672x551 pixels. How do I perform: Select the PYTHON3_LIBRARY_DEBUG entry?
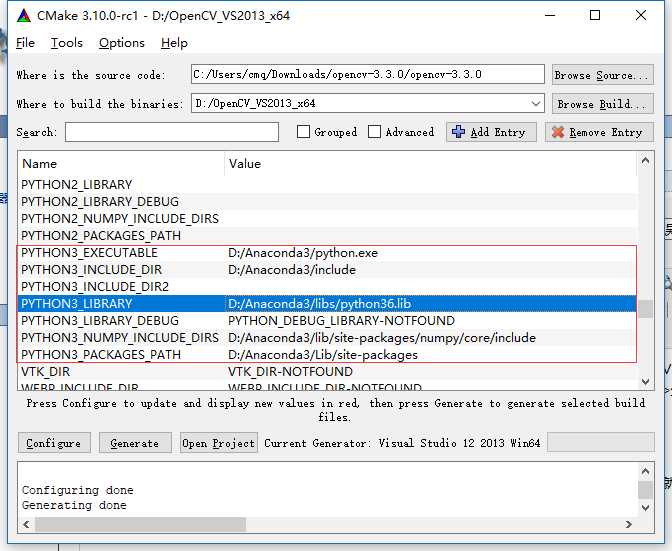[100, 321]
